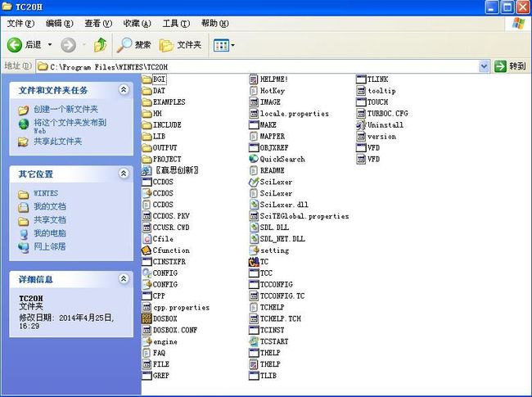Select the Cfile icon
Screen dimensions: 532x397
click(x=147, y=239)
